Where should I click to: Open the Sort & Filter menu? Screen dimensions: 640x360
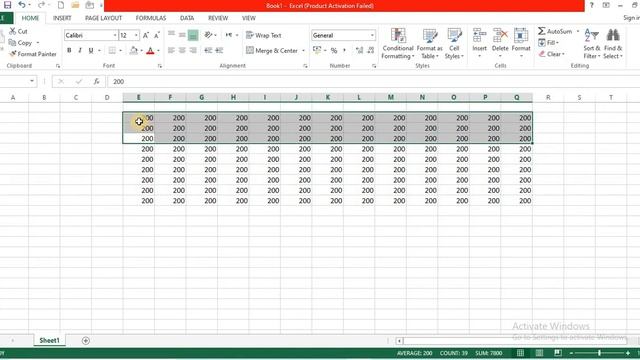pyautogui.click(x=591, y=44)
